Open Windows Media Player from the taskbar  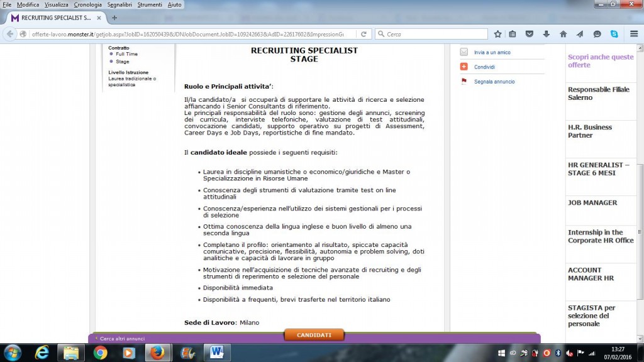coord(128,353)
